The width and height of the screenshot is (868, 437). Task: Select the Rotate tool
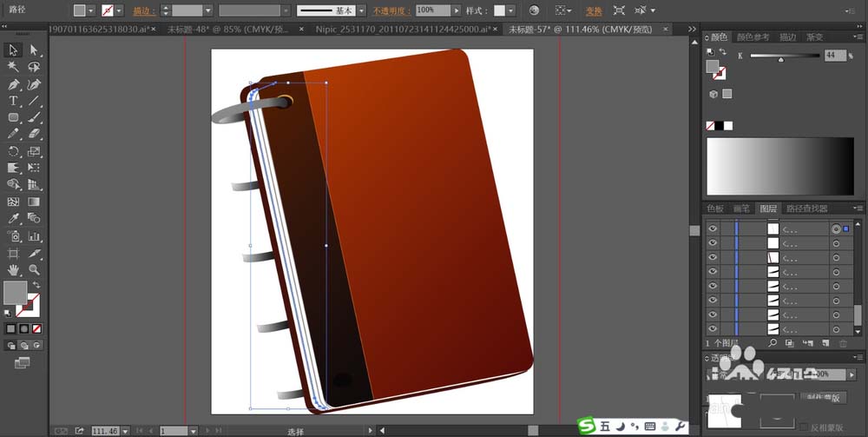coord(13,151)
